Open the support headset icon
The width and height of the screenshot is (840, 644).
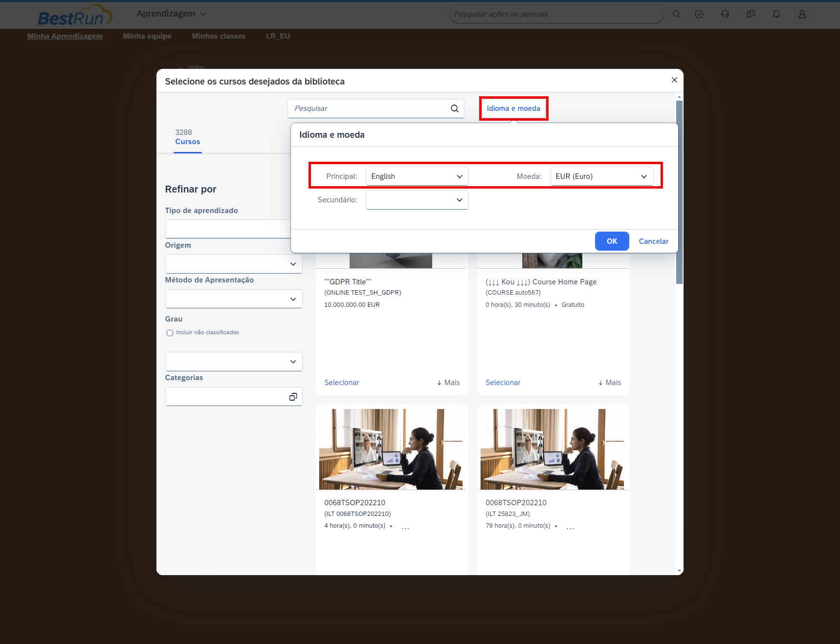tap(725, 14)
